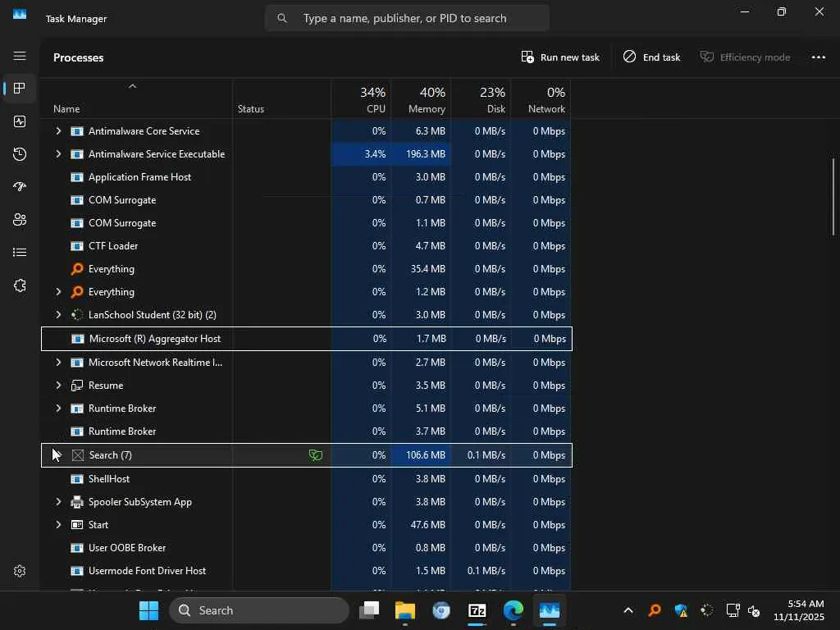The height and width of the screenshot is (630, 840).
Task: Click the Everything magnifier icon without expander
Action: point(77,269)
